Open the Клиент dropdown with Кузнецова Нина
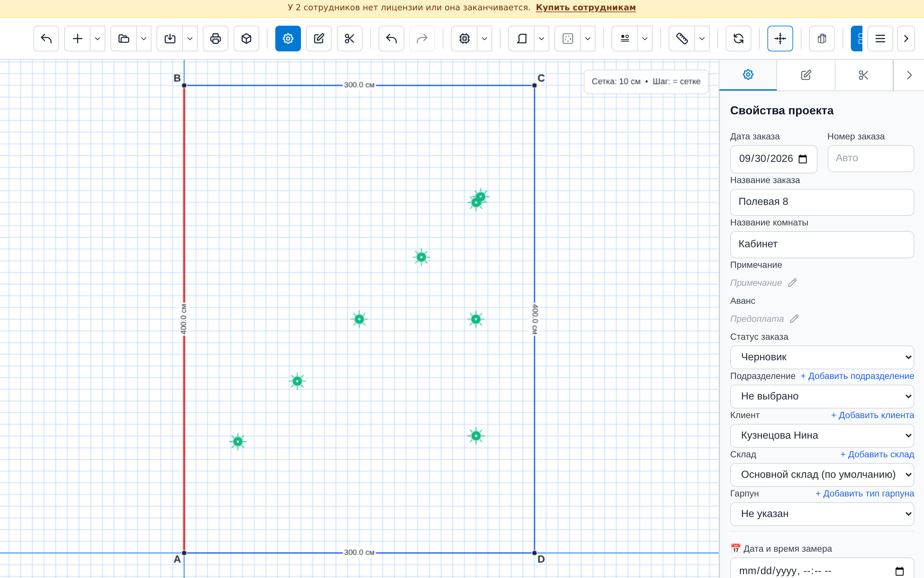This screenshot has height=578, width=924. pos(822,435)
